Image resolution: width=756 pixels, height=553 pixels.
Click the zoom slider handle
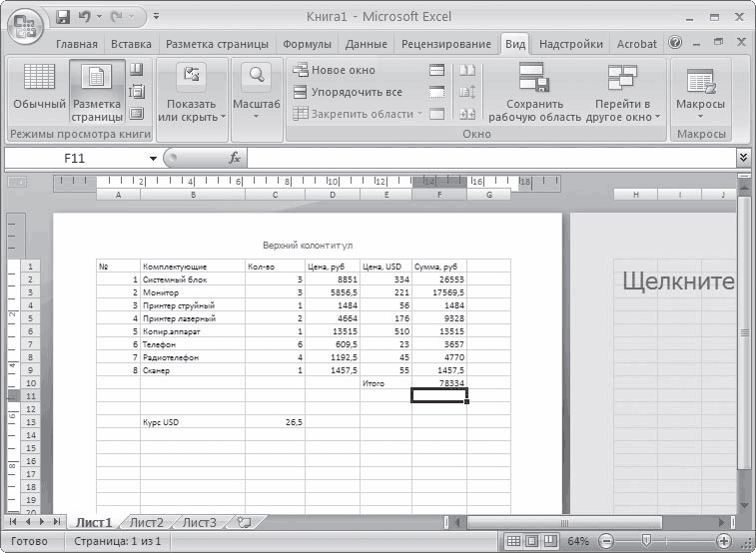(647, 540)
